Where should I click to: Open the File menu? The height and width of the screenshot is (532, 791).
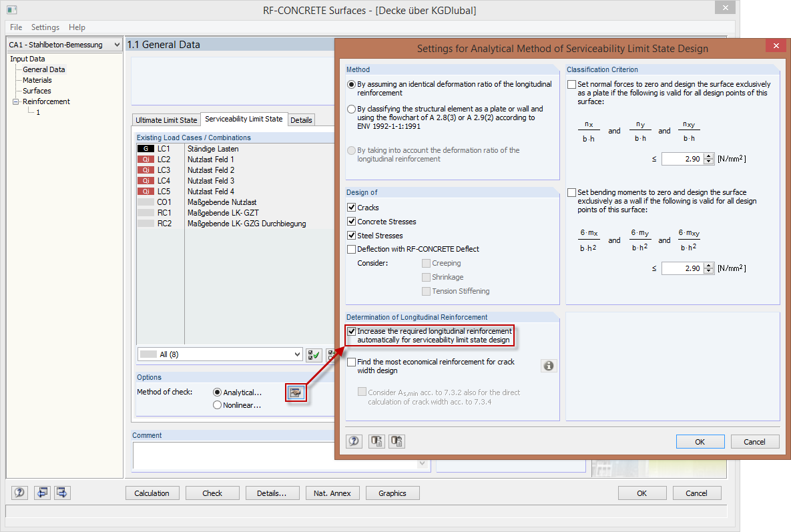pos(16,27)
